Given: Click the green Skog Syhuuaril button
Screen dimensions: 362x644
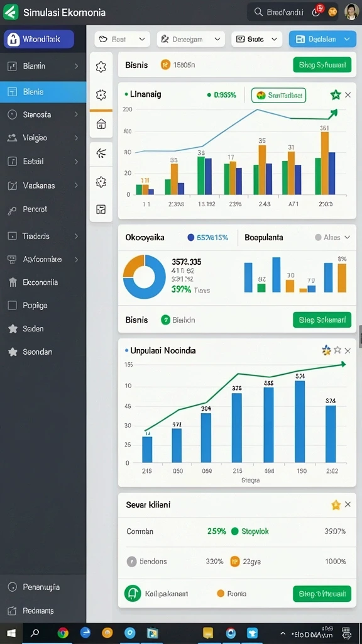Looking at the screenshot, I should [322, 65].
